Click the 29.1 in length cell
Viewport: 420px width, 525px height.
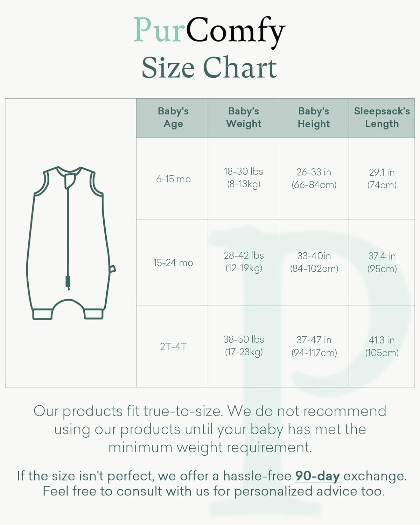382,178
